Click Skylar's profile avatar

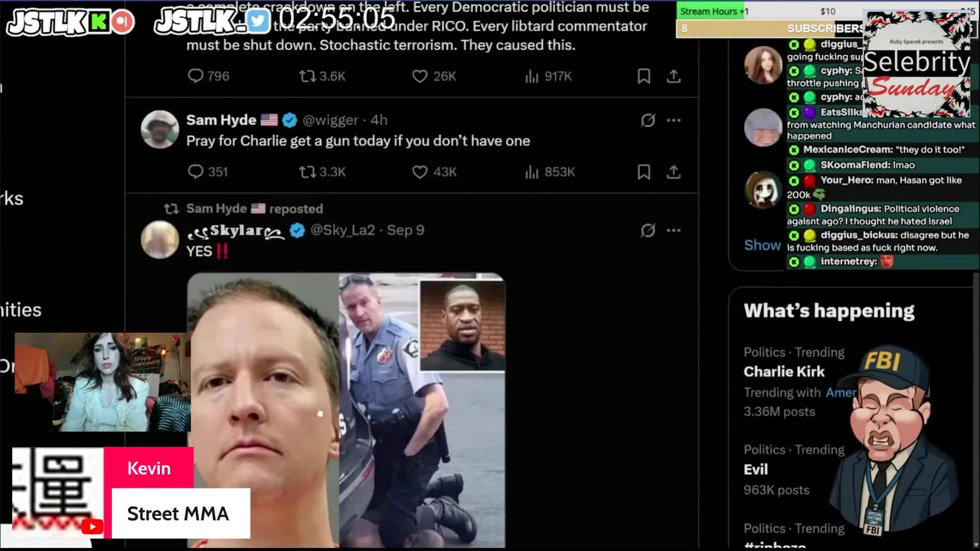(160, 240)
